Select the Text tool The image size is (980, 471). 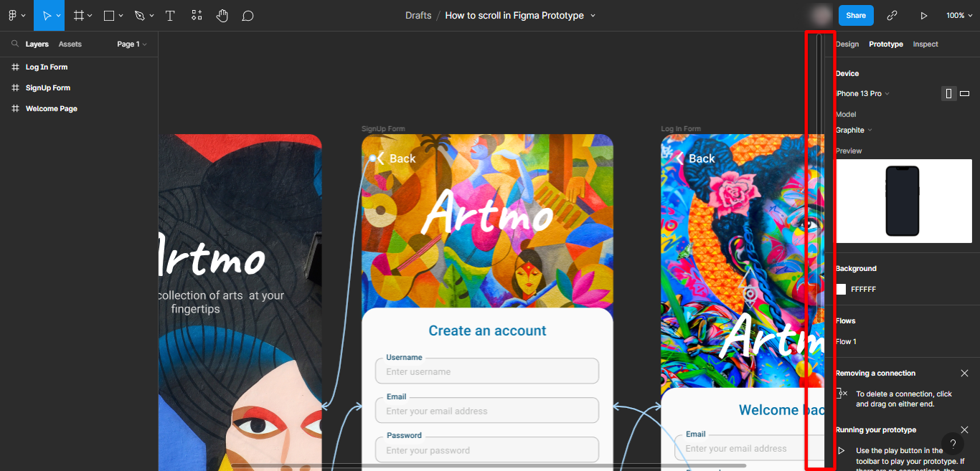coord(170,15)
